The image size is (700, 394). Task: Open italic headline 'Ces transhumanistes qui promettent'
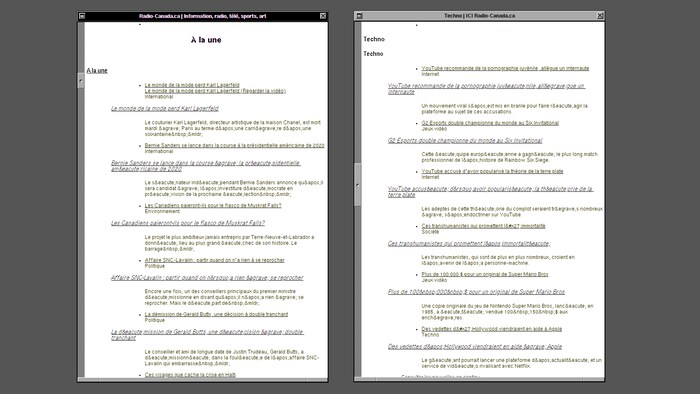tap(469, 244)
